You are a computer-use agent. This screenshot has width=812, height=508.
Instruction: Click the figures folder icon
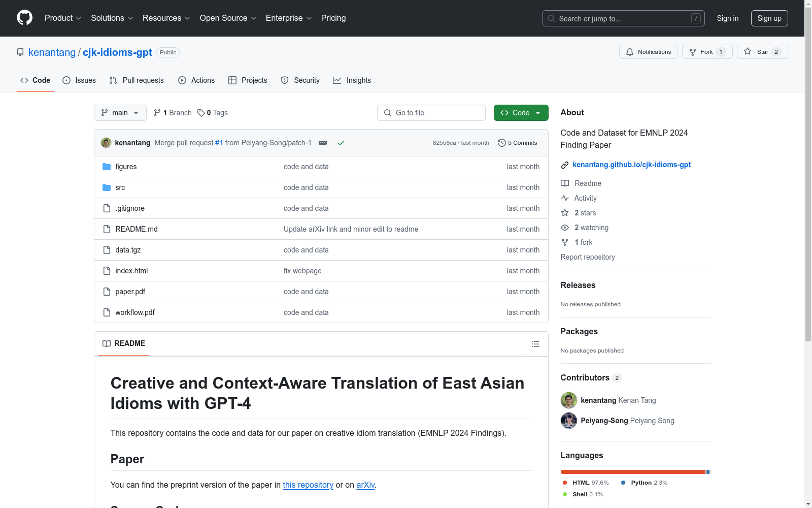pyautogui.click(x=107, y=167)
